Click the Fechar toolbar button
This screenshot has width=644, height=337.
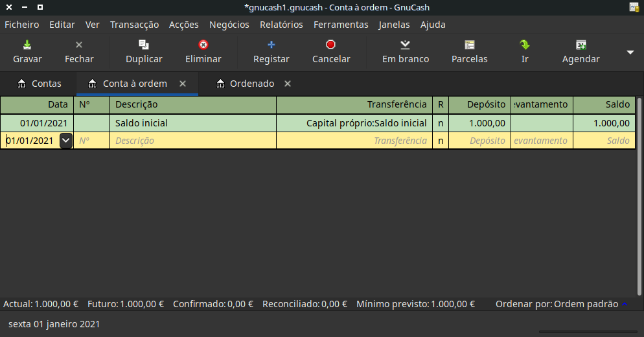79,52
